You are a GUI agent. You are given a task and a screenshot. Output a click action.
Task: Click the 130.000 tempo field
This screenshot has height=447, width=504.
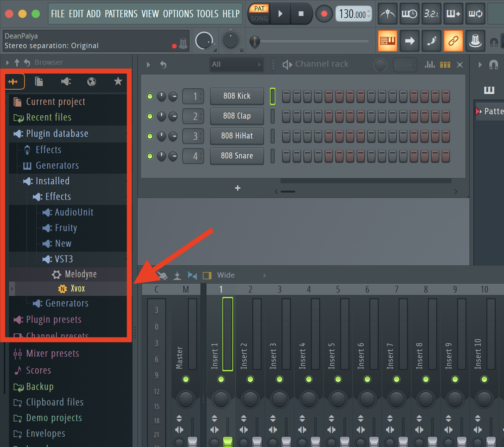[353, 14]
